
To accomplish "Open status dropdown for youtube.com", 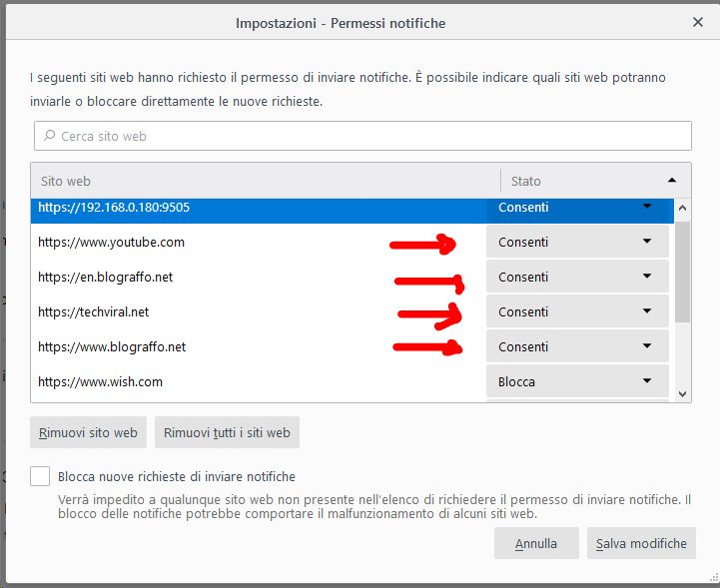I will coord(577,242).
